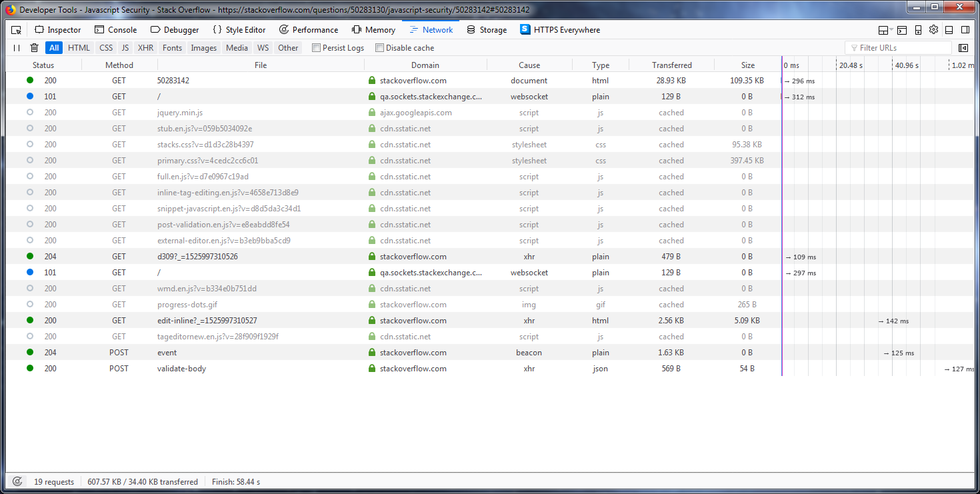Check the Disable cache option
This screenshot has width=980, height=494.
coord(380,48)
